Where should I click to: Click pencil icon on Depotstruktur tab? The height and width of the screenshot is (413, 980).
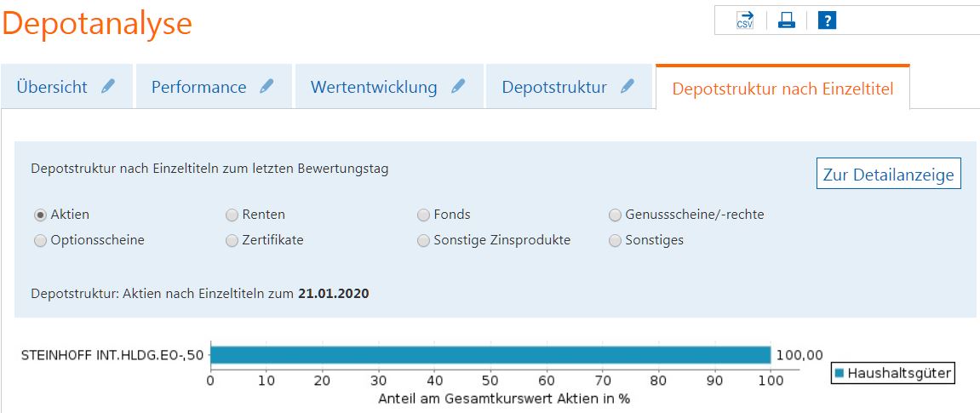click(628, 87)
